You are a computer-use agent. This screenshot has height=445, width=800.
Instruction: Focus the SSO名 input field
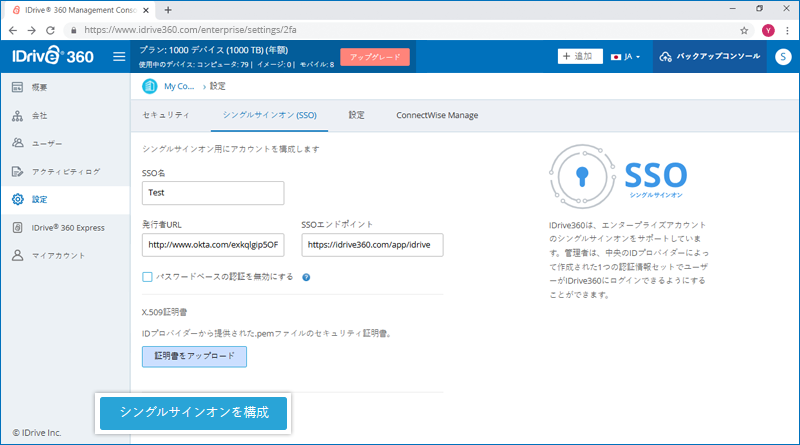point(213,193)
